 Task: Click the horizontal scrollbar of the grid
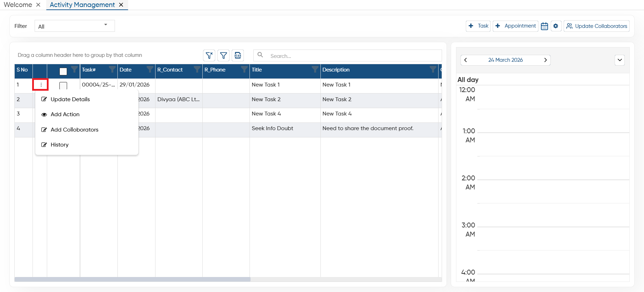pyautogui.click(x=132, y=279)
